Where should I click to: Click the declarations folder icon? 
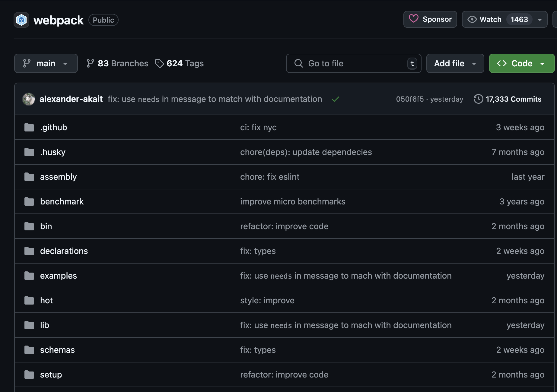pyautogui.click(x=29, y=251)
